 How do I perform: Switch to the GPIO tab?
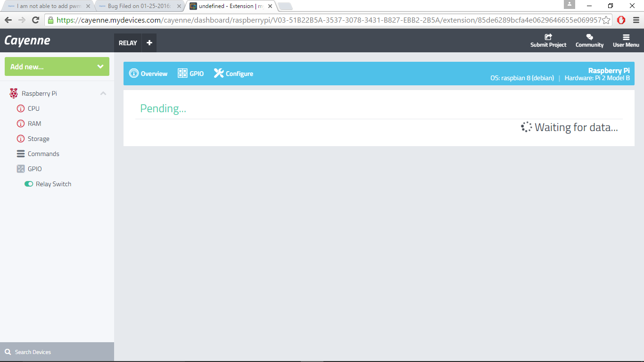[x=190, y=74]
